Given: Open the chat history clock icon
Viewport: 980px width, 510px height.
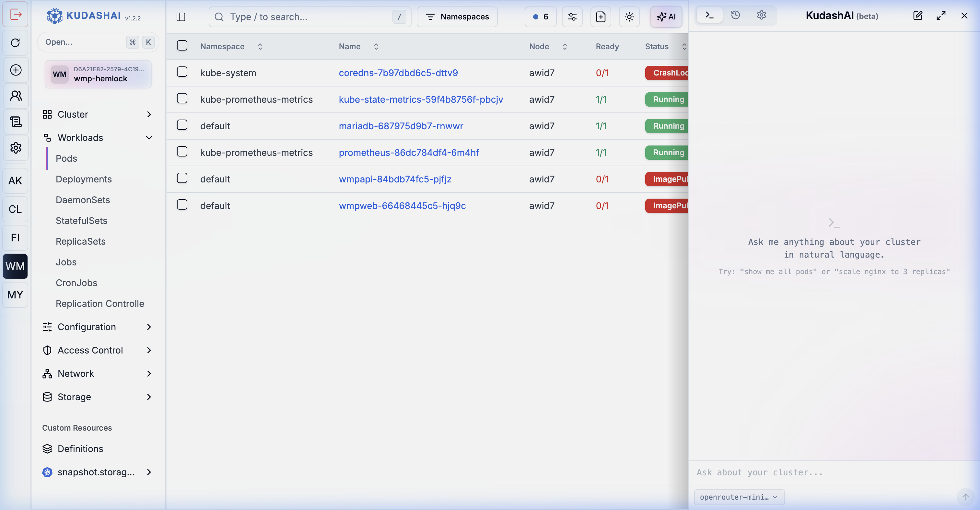Looking at the screenshot, I should (x=735, y=15).
